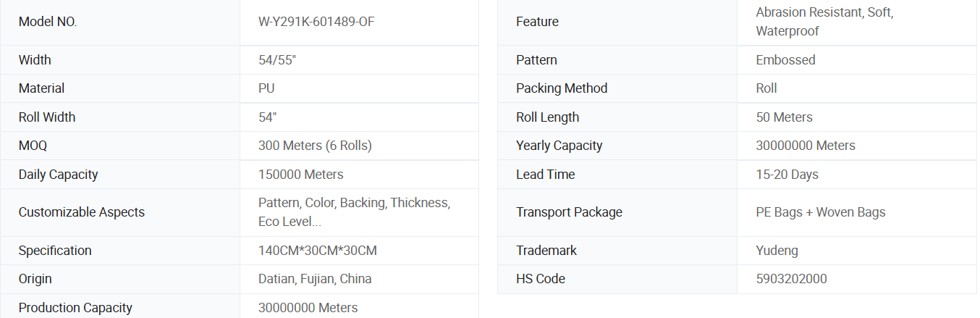This screenshot has width=980, height=318.
Task: Click the Material value PU
Action: pos(266,88)
